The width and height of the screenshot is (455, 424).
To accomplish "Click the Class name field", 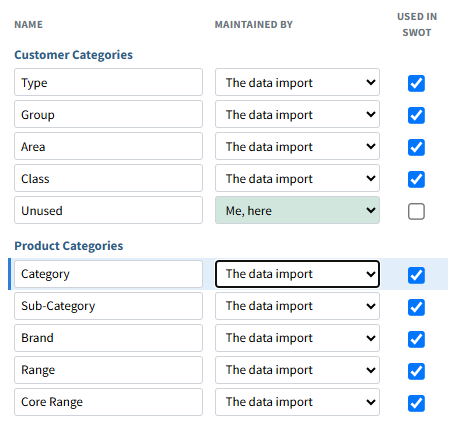I will pos(108,178).
